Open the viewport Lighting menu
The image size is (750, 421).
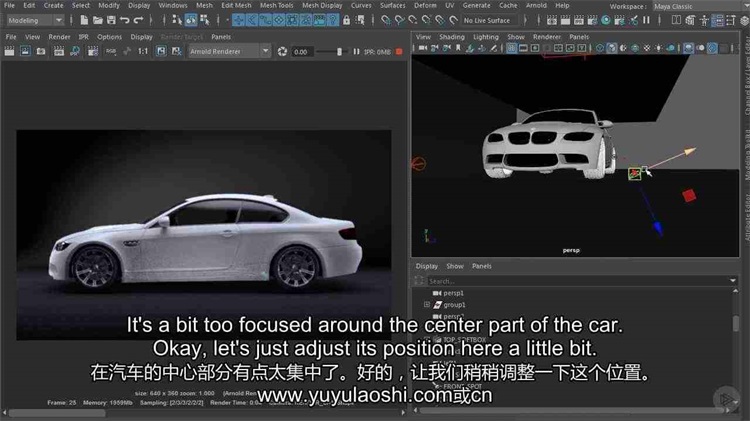[485, 36]
